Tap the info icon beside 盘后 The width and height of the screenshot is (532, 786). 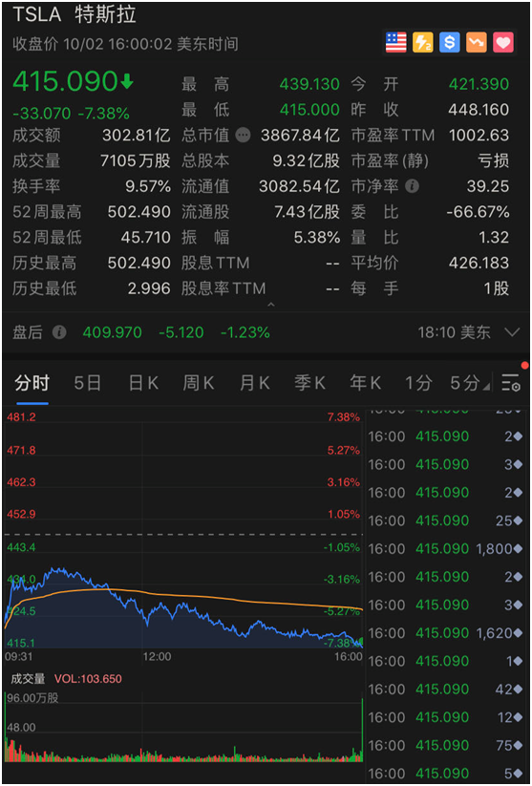tap(59, 332)
